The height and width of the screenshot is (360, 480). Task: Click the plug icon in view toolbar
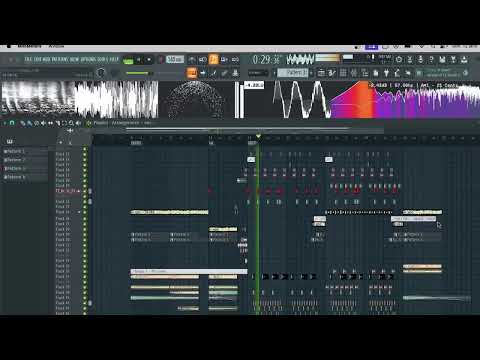pyautogui.click(x=387, y=73)
